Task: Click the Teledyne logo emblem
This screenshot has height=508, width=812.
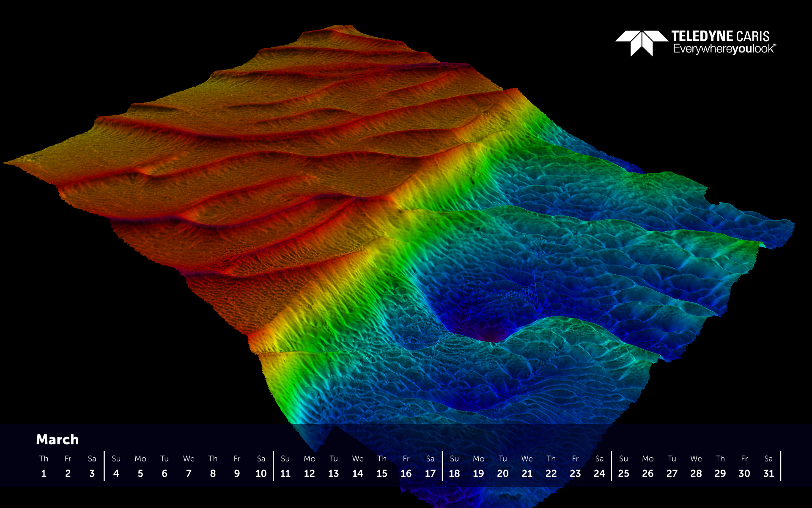Action: point(642,43)
